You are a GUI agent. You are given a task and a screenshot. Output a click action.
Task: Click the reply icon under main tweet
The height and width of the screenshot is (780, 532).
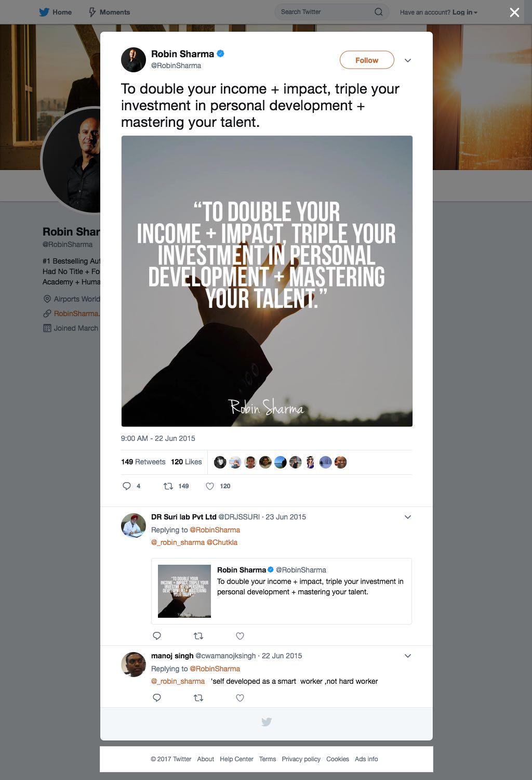pyautogui.click(x=127, y=486)
